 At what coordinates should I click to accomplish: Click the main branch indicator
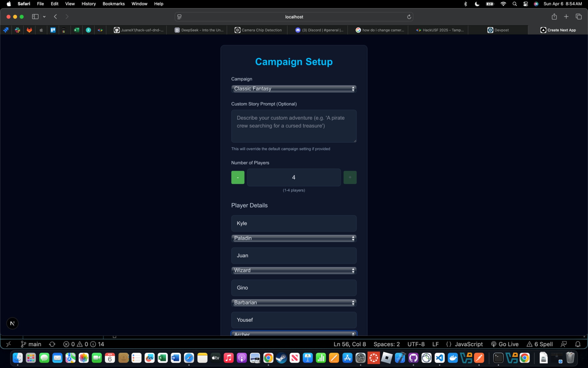point(31,344)
